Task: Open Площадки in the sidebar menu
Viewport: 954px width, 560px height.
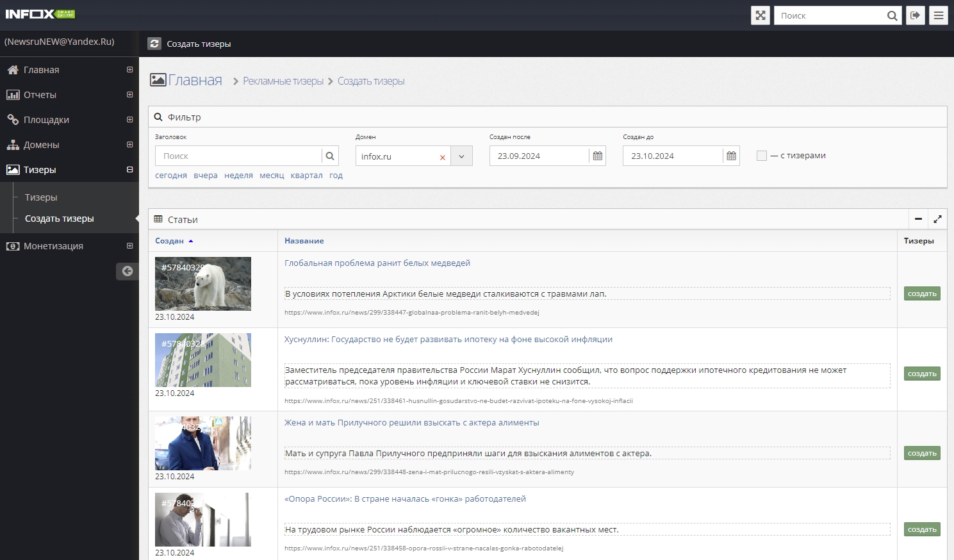Action: [x=46, y=120]
